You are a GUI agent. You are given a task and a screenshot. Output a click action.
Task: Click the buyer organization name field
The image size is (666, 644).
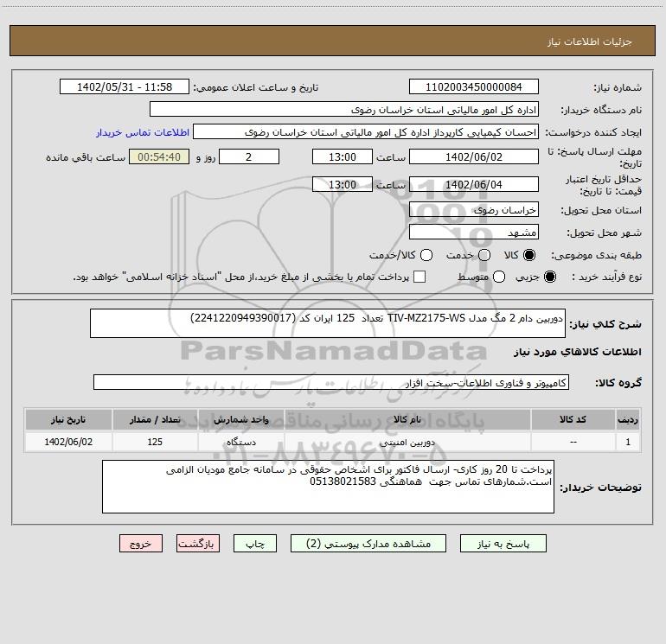[344, 109]
